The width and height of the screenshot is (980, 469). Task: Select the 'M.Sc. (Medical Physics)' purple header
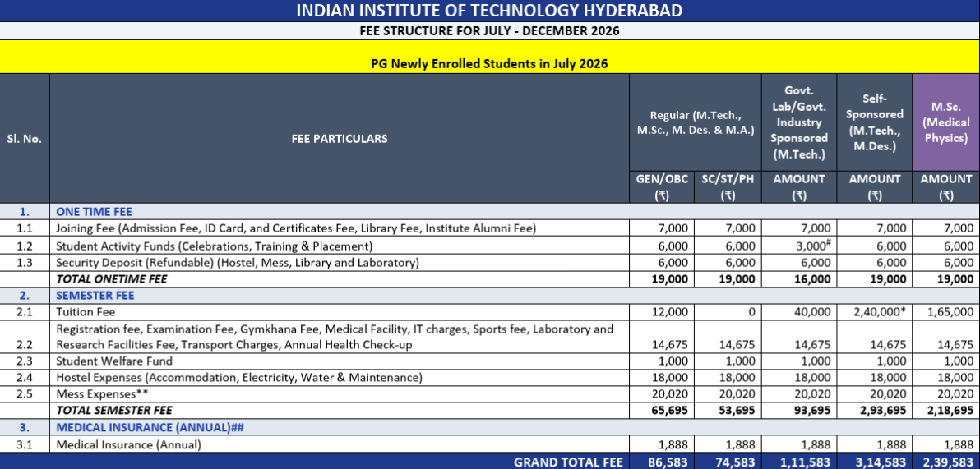(x=946, y=123)
